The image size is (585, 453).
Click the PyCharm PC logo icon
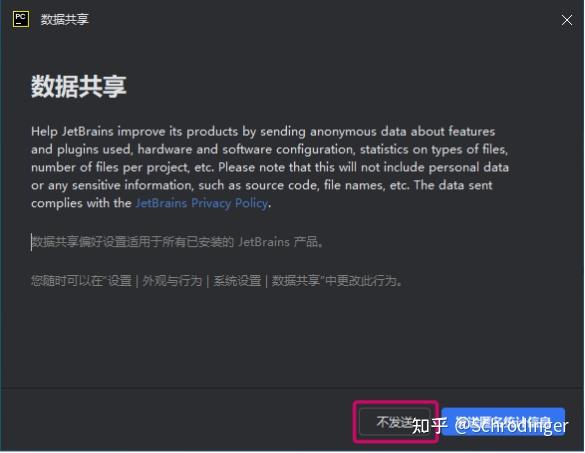click(21, 19)
